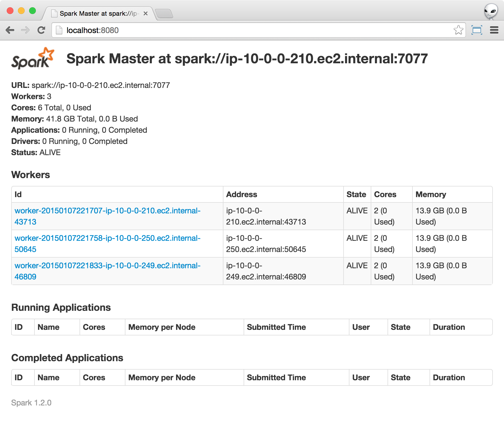The image size is (504, 448).
Task: Bookmark this page with the star icon
Action: click(458, 30)
